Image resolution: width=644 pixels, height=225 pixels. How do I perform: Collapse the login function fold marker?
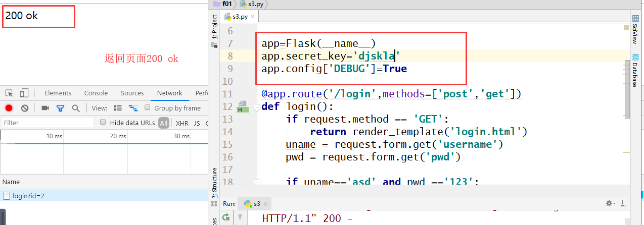tap(257, 107)
